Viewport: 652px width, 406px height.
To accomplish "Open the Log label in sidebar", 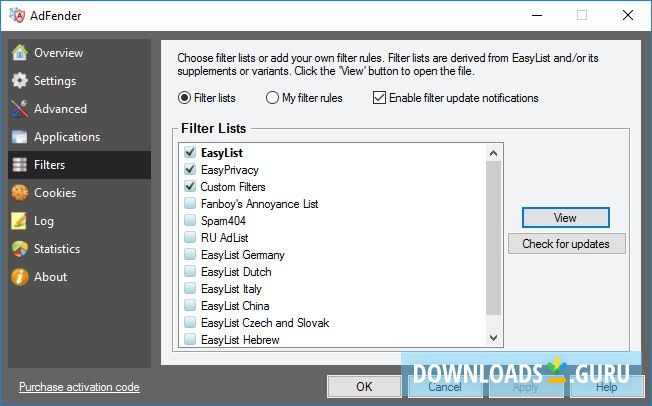I will point(44,221).
